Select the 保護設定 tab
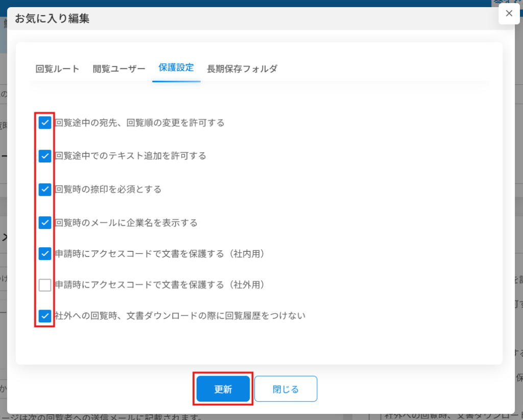This screenshot has height=420, width=523. (x=176, y=68)
